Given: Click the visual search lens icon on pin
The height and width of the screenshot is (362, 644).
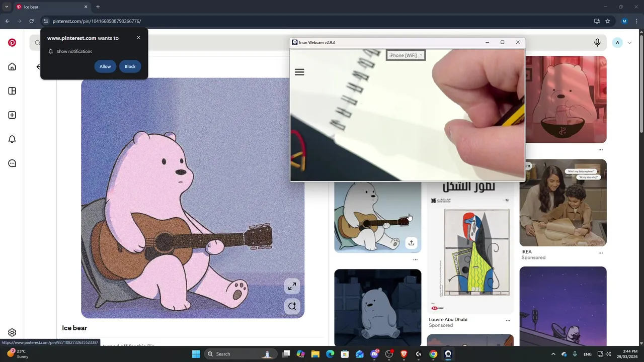Looking at the screenshot, I should [292, 306].
